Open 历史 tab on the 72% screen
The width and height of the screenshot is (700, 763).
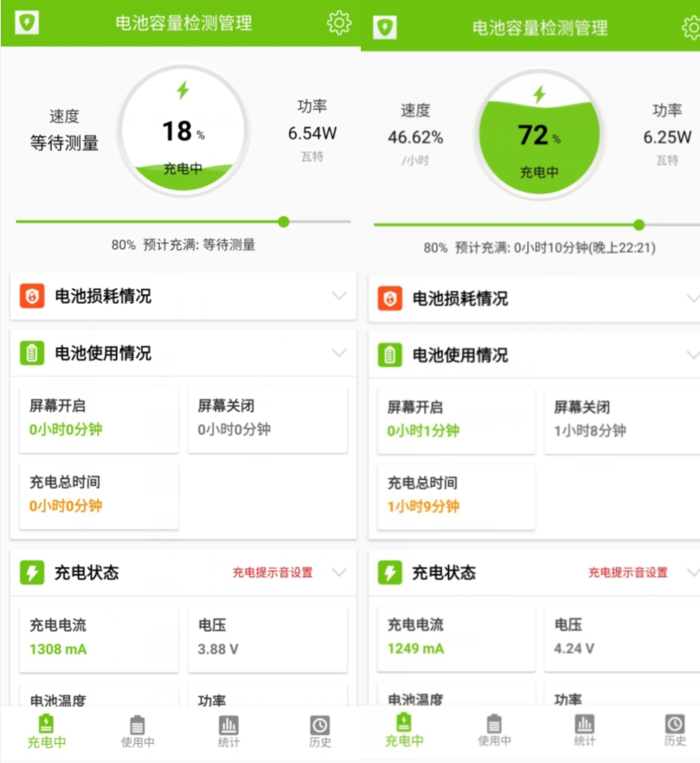(x=675, y=731)
